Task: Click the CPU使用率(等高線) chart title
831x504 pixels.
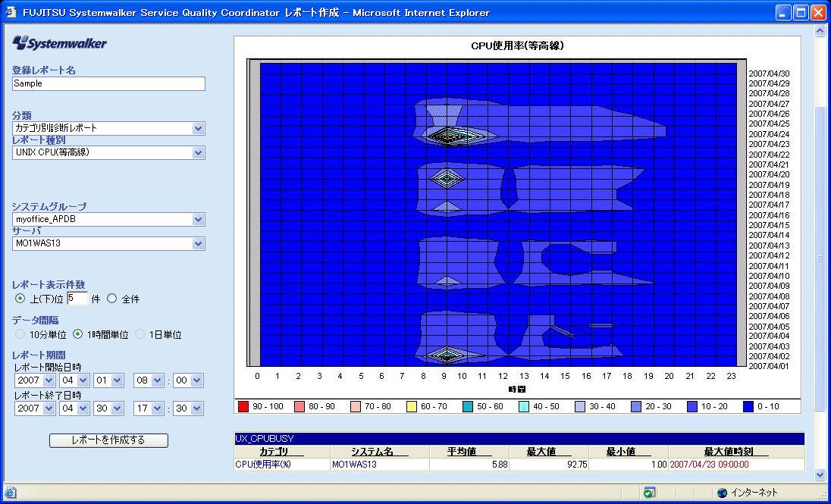Action: (x=517, y=46)
